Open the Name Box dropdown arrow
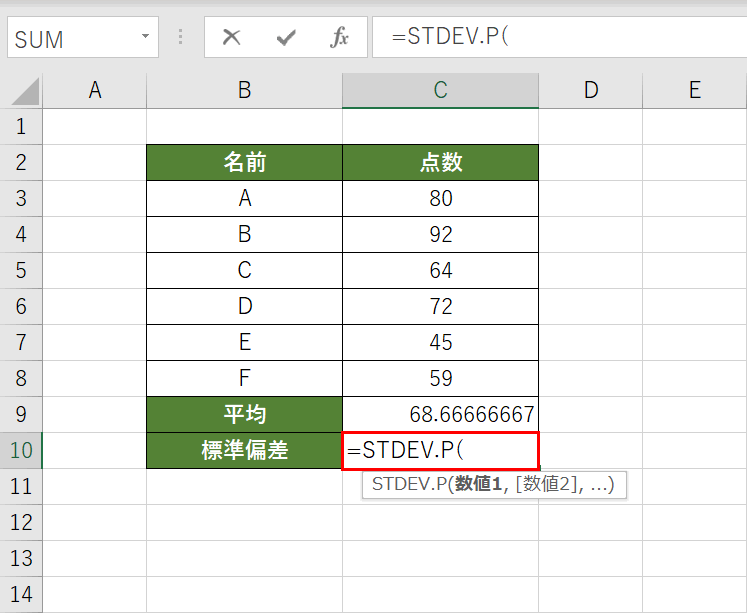Viewport: 747px width, 613px height. click(145, 36)
